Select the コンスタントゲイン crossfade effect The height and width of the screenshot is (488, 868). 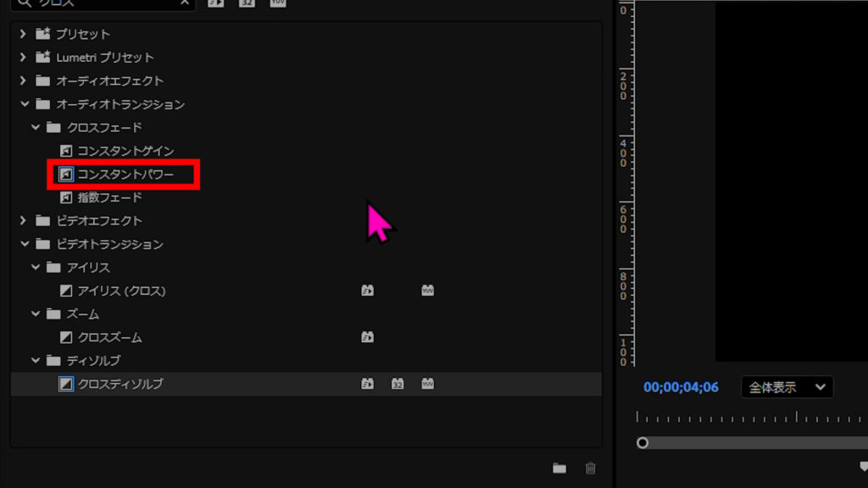point(125,151)
